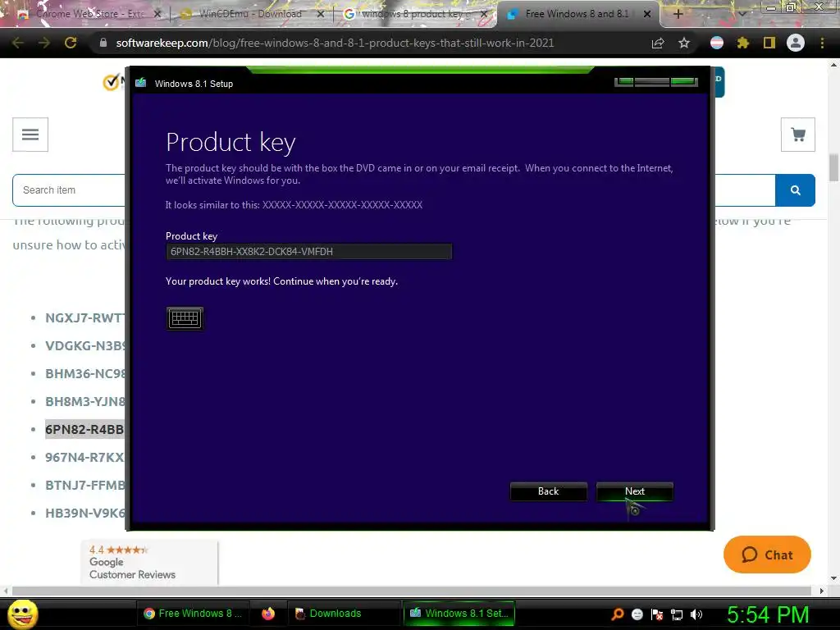This screenshot has height=630, width=840.
Task: Click the smiley start button
Action: click(23, 614)
